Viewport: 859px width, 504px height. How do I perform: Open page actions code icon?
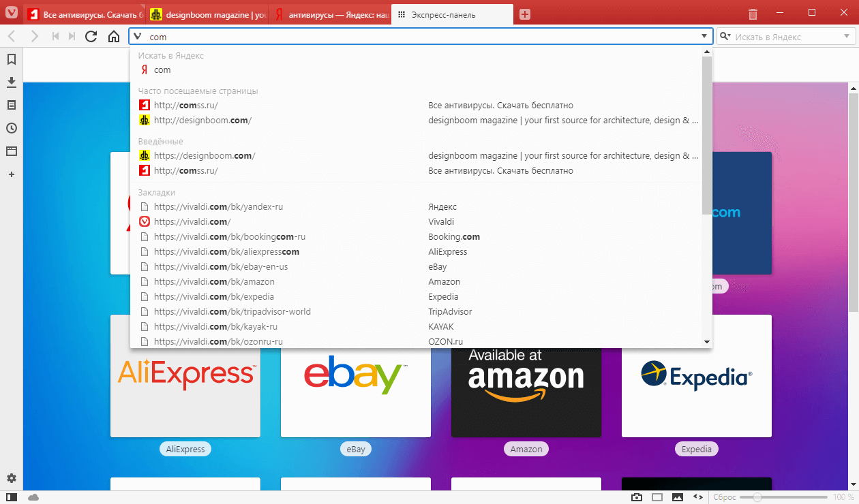click(x=697, y=497)
